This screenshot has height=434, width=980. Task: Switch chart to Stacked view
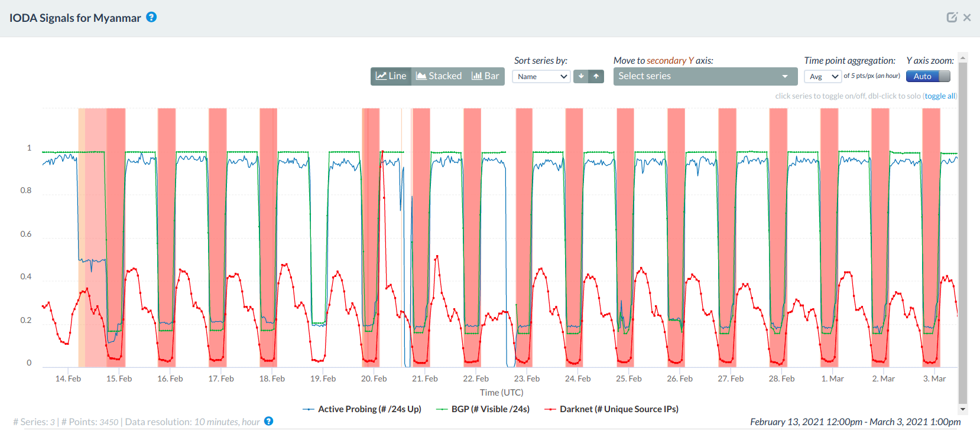(x=439, y=76)
